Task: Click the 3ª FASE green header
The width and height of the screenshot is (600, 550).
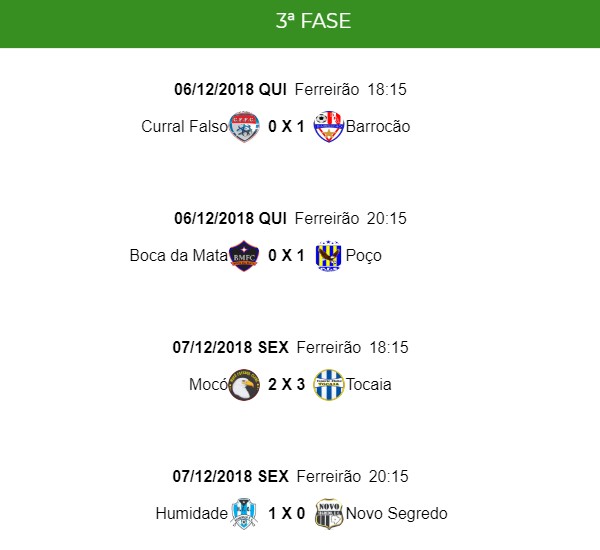Action: point(300,24)
